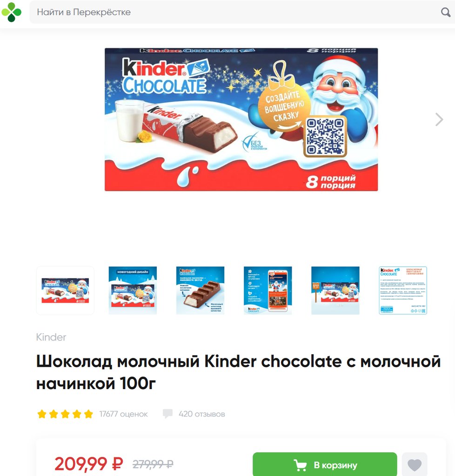Open the Kinder brand link
This screenshot has width=455, height=476.
click(51, 337)
